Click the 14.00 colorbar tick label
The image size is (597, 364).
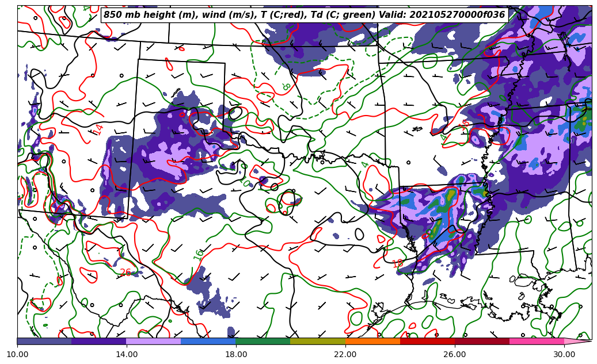click(127, 354)
